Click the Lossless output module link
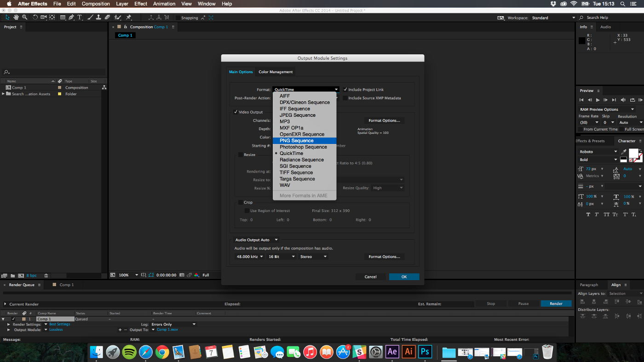This screenshot has width=644, height=362. click(56, 330)
